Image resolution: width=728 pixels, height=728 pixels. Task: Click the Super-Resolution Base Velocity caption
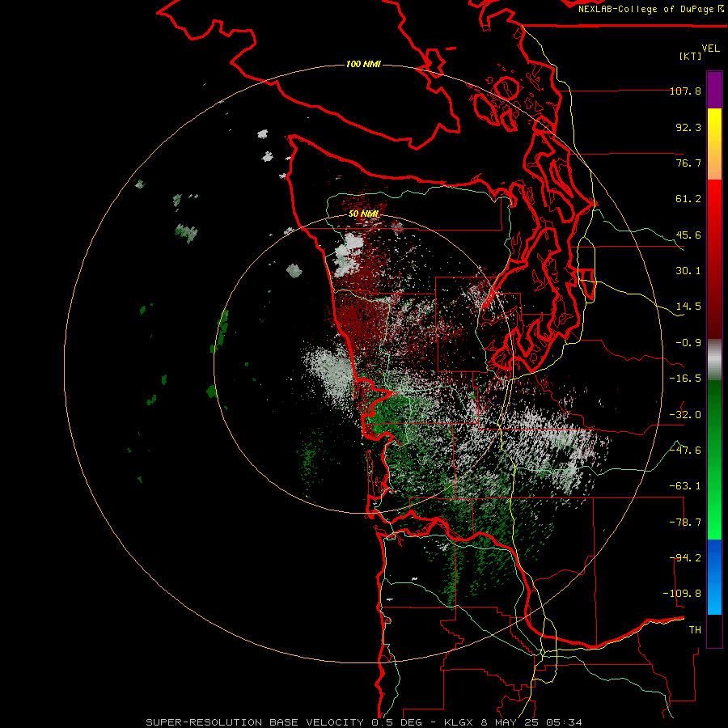[x=363, y=722]
